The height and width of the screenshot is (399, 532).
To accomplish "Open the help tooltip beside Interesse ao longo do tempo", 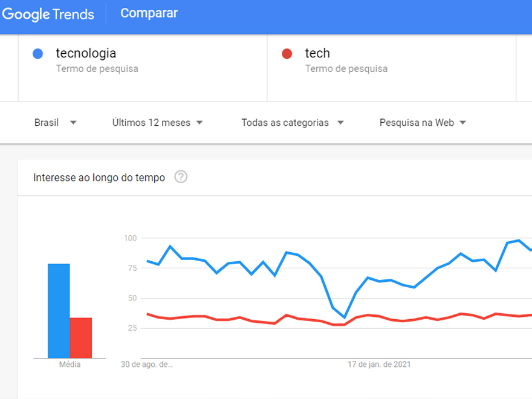I will [x=181, y=177].
